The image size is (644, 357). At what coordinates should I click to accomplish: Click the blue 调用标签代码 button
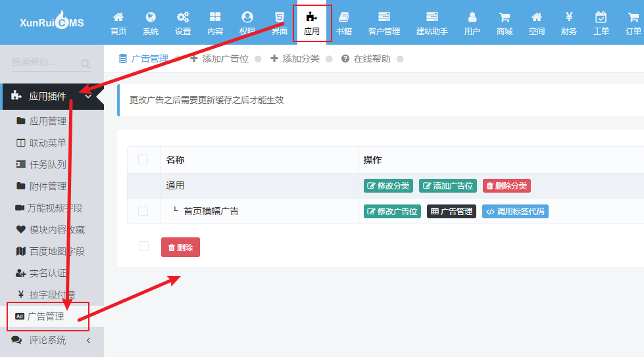pyautogui.click(x=515, y=211)
